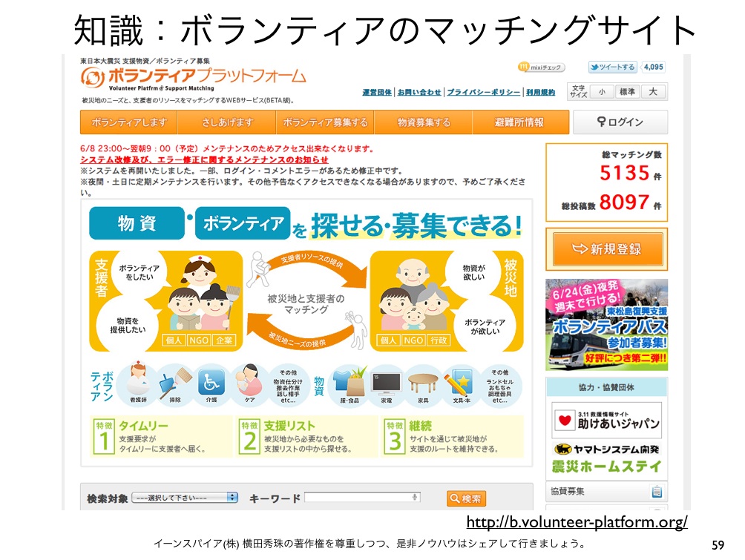Click the ログイン button

click(620, 122)
